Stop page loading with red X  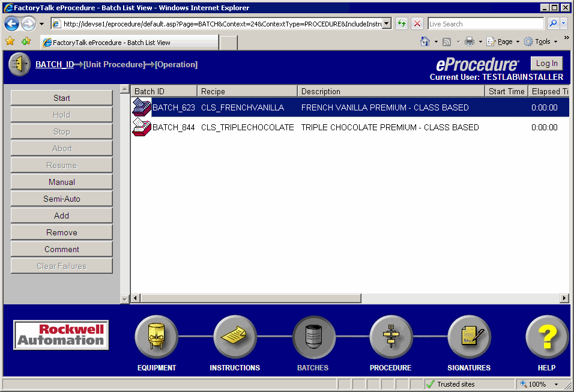click(x=417, y=24)
